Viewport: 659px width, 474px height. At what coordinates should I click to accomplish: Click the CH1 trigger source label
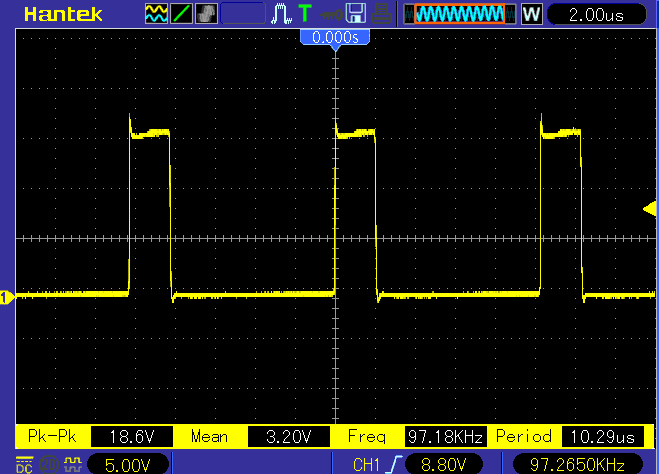pyautogui.click(x=366, y=464)
